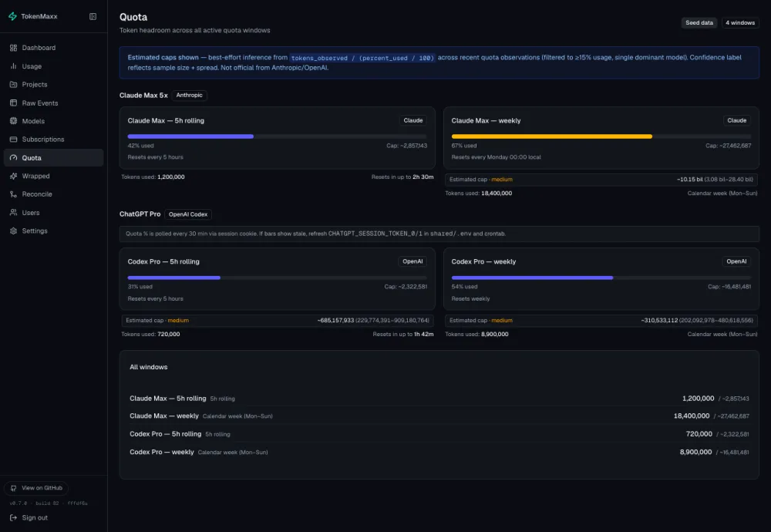
Task: Click the '54% used' label
Action: [x=464, y=287]
